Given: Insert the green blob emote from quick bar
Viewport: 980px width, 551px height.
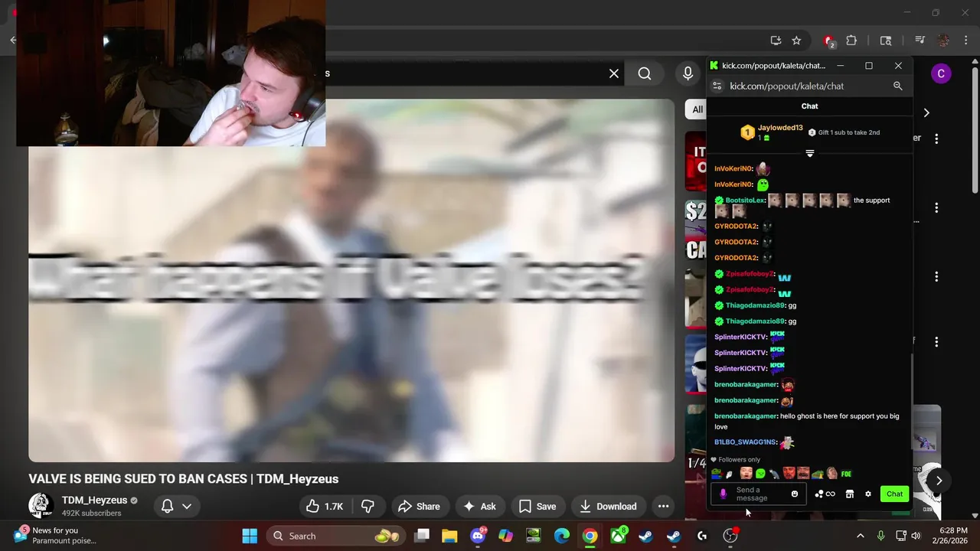Looking at the screenshot, I should [x=760, y=474].
